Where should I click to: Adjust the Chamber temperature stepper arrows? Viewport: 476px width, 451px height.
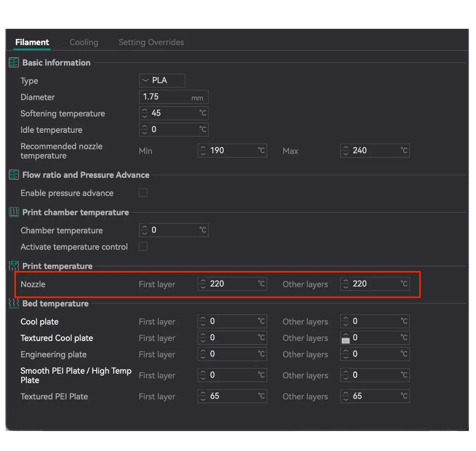coord(144,230)
